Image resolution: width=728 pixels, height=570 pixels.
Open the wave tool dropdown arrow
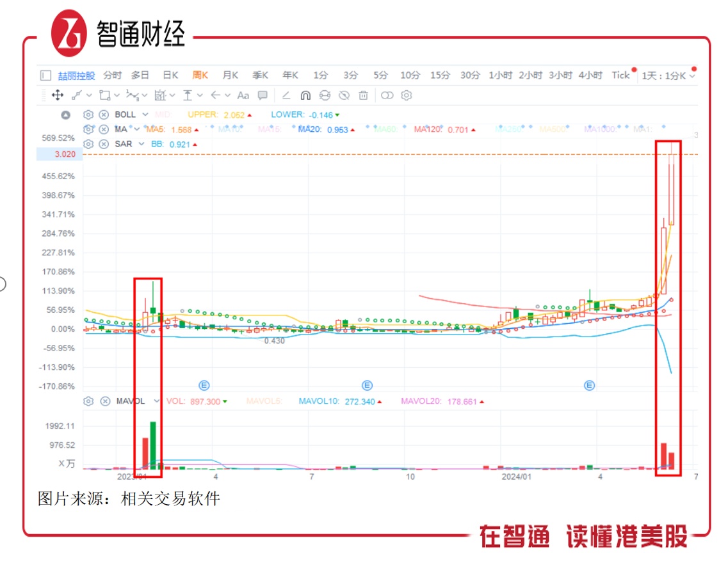coord(145,95)
